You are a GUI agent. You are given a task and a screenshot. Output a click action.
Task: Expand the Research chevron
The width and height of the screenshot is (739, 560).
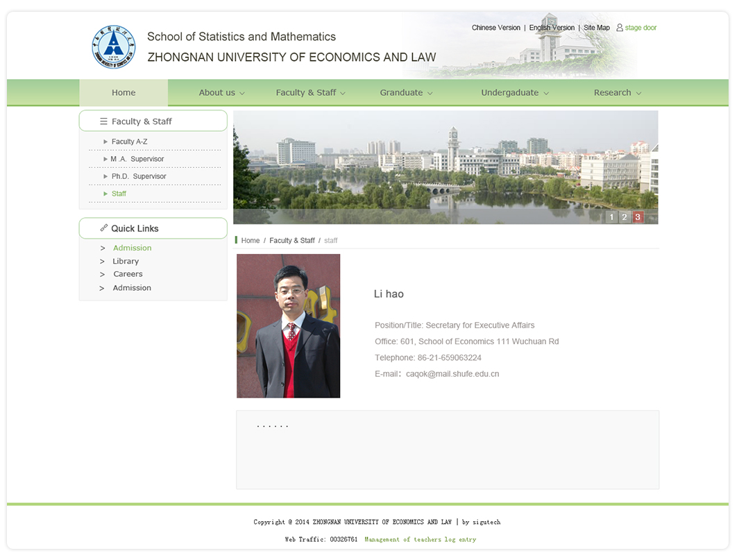pyautogui.click(x=638, y=93)
